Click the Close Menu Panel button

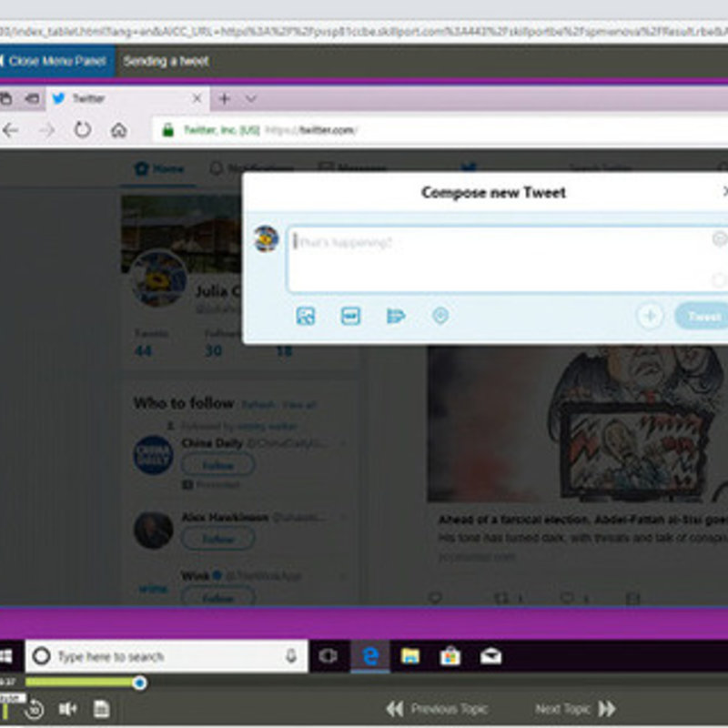(x=57, y=61)
